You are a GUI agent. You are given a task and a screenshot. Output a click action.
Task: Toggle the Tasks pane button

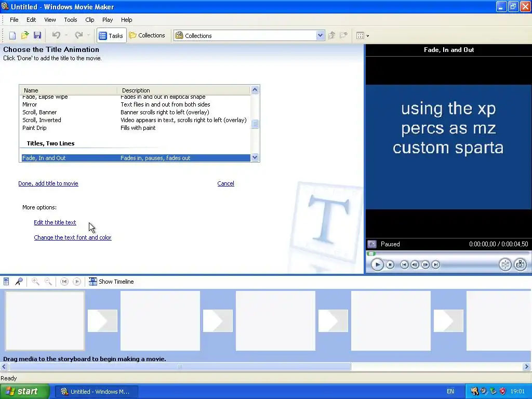[x=111, y=35]
